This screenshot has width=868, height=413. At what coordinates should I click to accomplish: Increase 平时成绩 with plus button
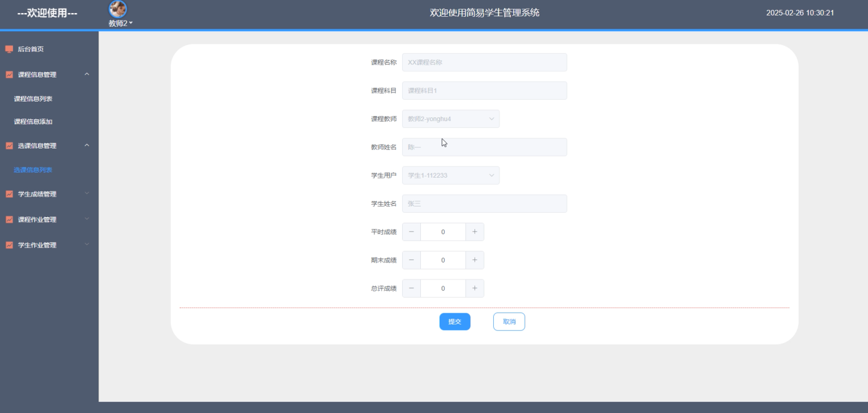coord(475,232)
